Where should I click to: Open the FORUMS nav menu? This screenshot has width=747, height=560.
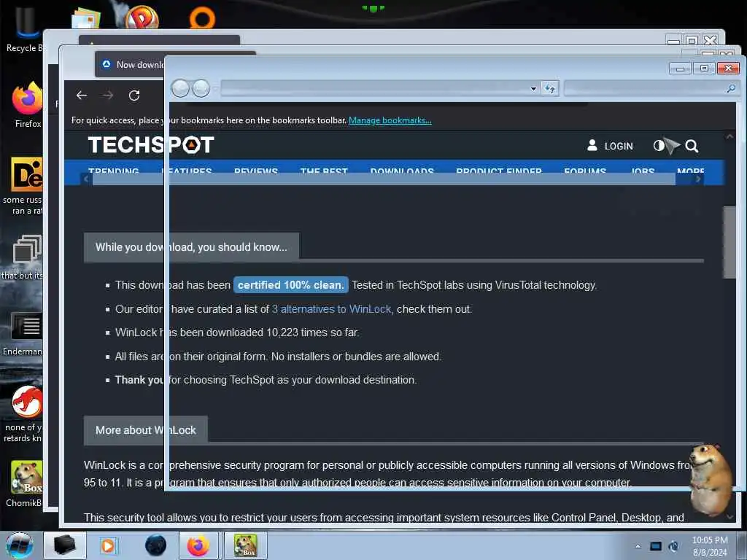point(585,170)
